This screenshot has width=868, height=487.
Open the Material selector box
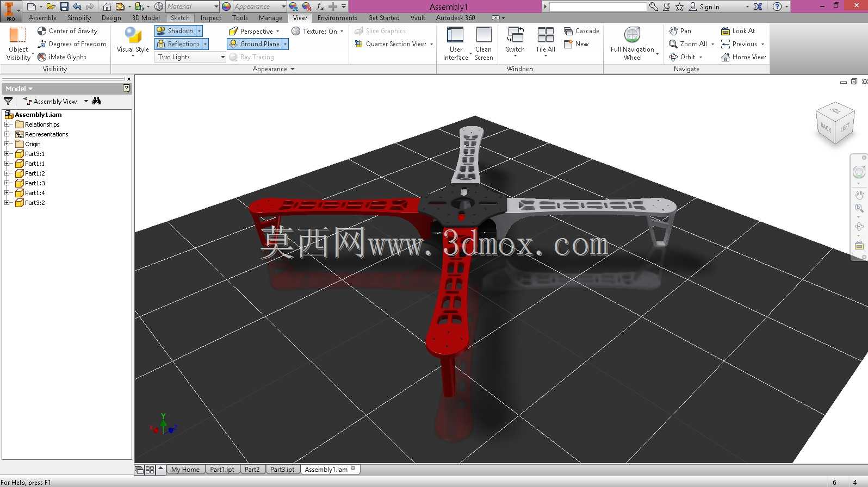(x=192, y=7)
